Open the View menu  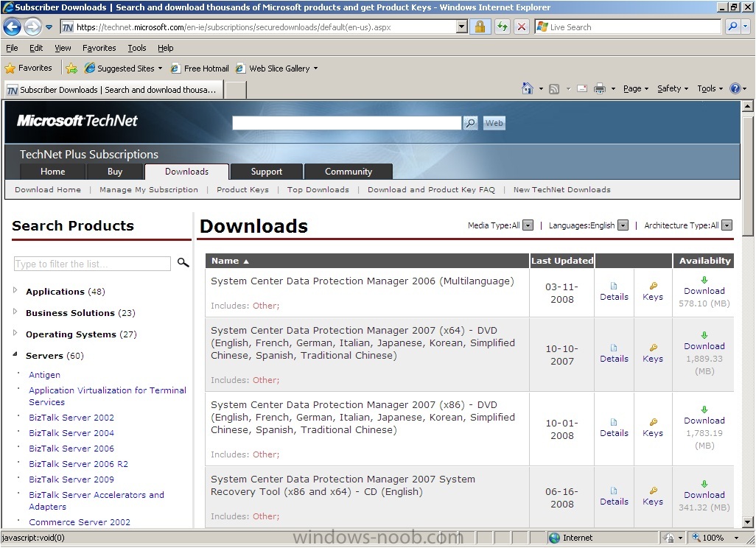pyautogui.click(x=63, y=48)
